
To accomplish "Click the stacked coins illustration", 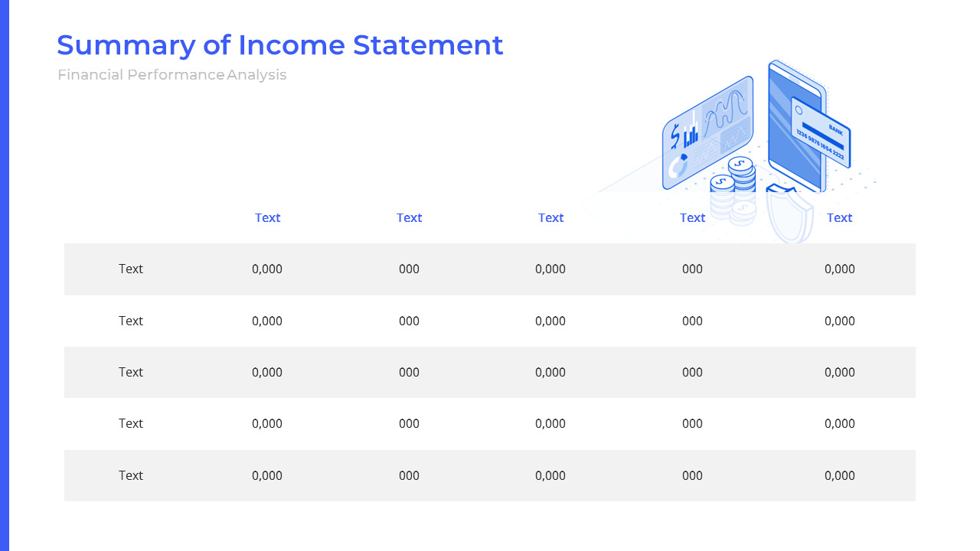I will pos(733,186).
